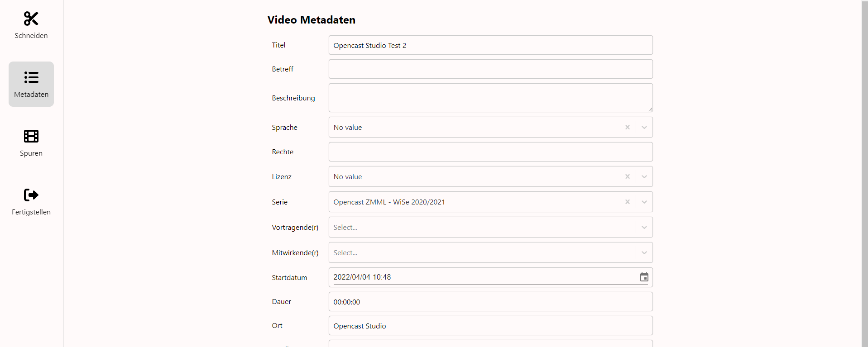
Task: Click the vertical page scrollbar
Action: point(864,173)
